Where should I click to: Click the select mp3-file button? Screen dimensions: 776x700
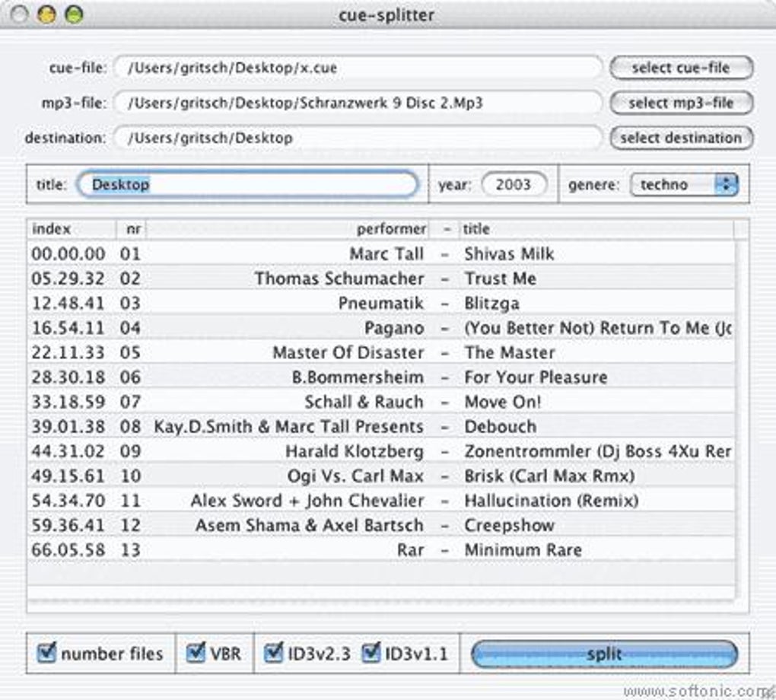coord(681,103)
